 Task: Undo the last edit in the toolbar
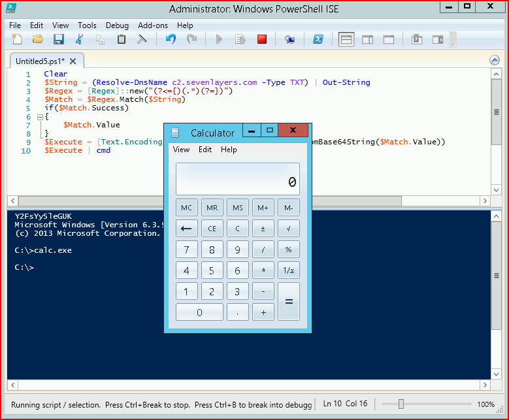tap(171, 39)
